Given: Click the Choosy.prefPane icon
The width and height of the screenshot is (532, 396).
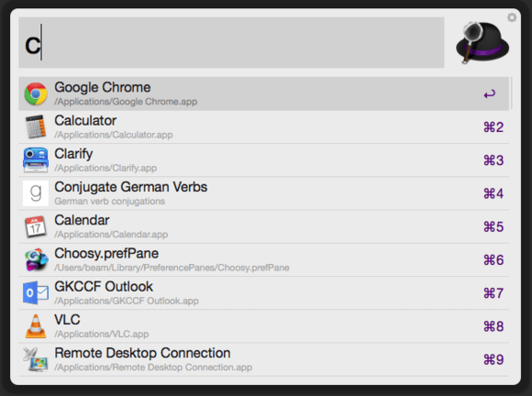Looking at the screenshot, I should point(36,259).
